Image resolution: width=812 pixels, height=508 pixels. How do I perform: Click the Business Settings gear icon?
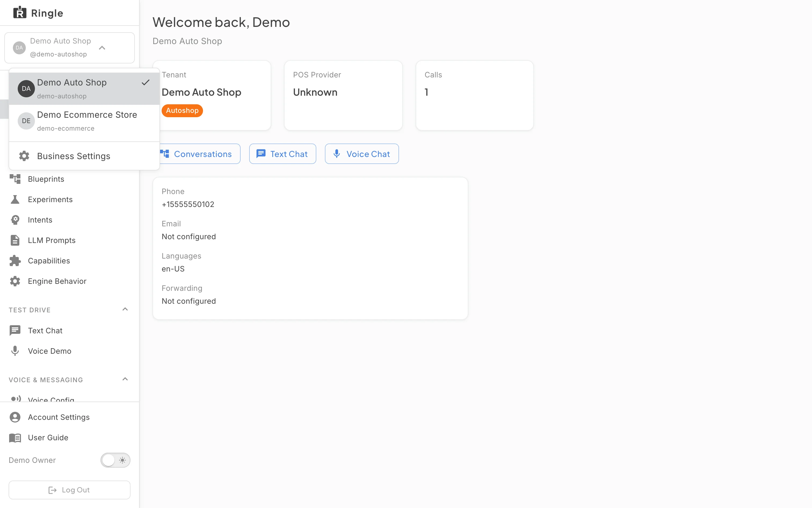click(24, 156)
